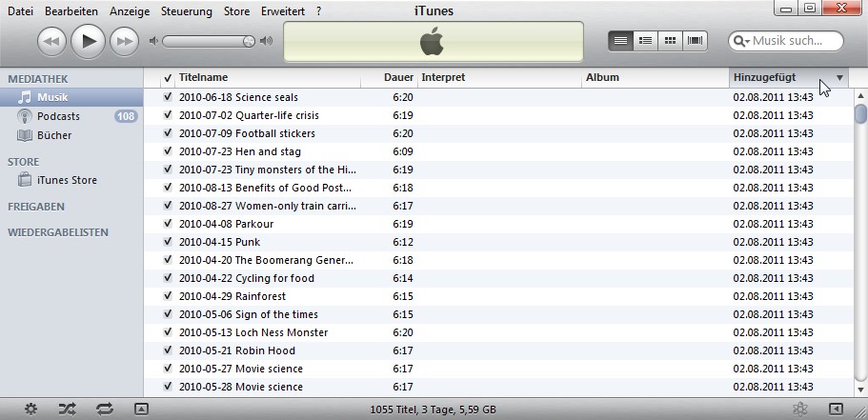868x420 pixels.
Task: Click the Hinzugefügt sort direction triangle
Action: [839, 77]
